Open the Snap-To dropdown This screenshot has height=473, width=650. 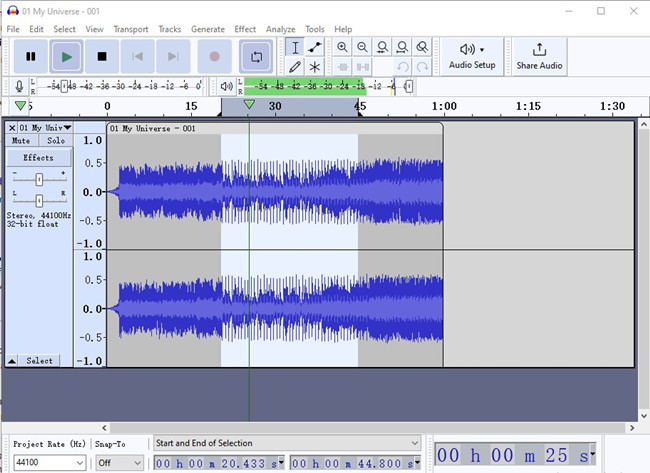119,462
